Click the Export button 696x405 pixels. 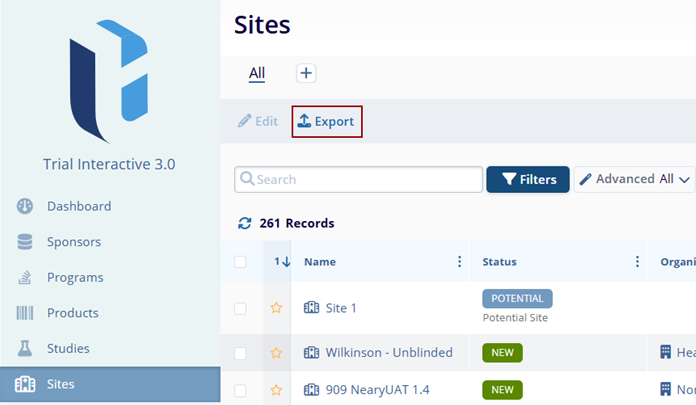coord(326,121)
